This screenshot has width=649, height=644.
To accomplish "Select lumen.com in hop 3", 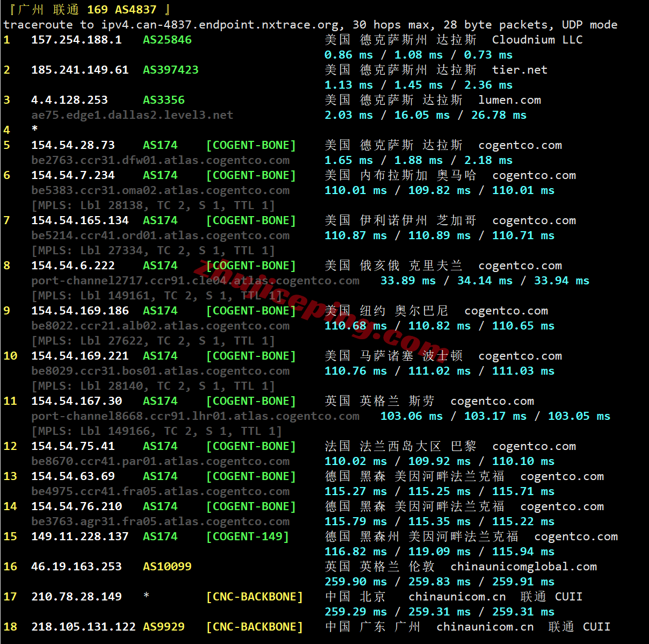I will [x=510, y=100].
